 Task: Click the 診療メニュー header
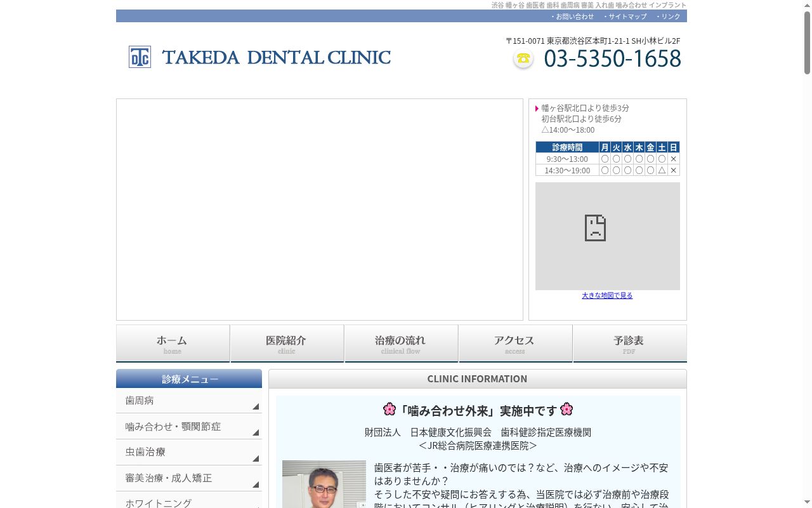point(189,378)
